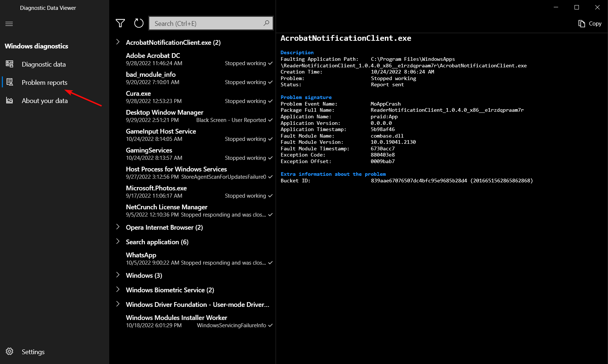Screen dimensions: 608x364
Task: Select the Microsoft.Photos.exe report
Action: click(x=156, y=188)
